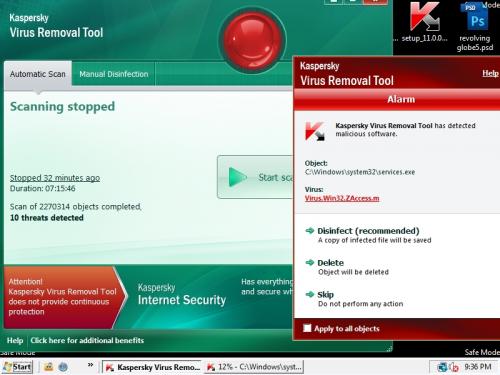Open the Virus.Win32.ZAccess.m threat link
Screen dimensions: 500x375
(342, 198)
